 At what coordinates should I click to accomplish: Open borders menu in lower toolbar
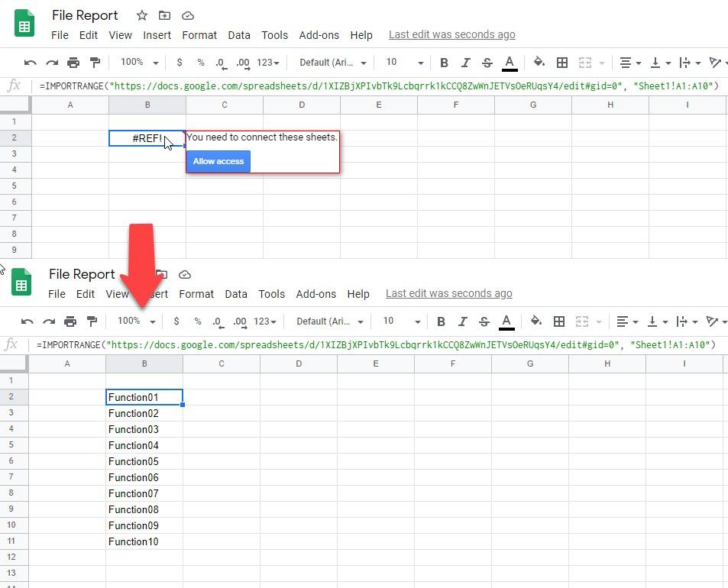click(559, 321)
